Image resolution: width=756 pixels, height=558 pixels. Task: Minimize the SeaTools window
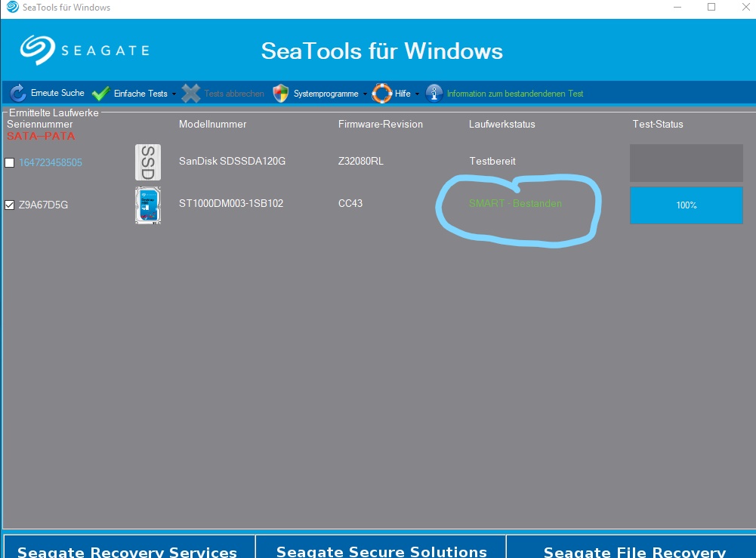(x=677, y=8)
